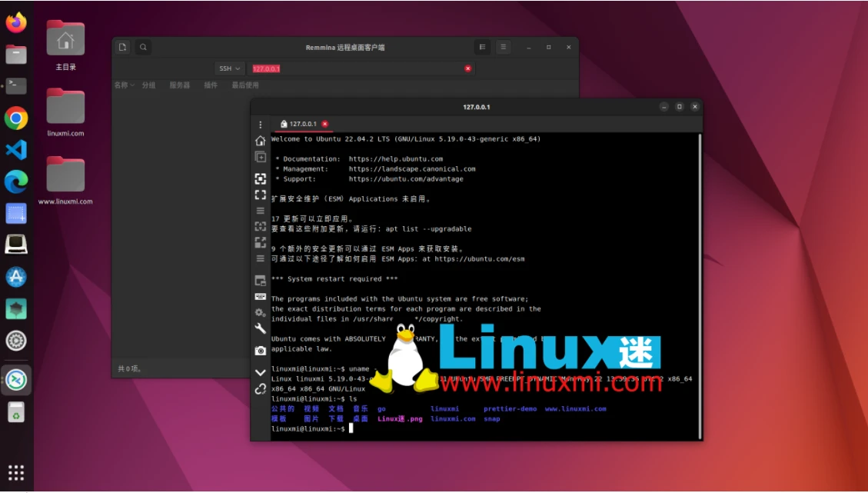Toggle keyboard grab in the connection sidebar
The height and width of the screenshot is (493, 868).
tap(260, 298)
